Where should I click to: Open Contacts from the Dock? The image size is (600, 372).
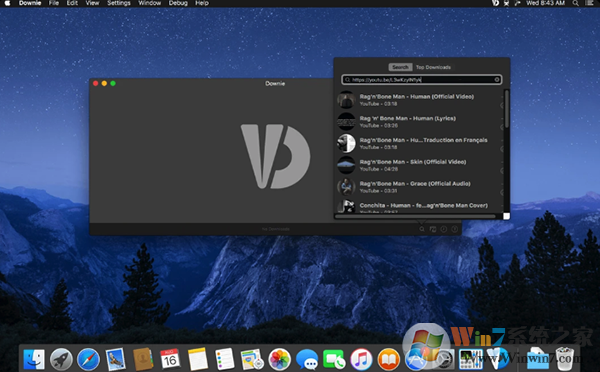coord(143,359)
